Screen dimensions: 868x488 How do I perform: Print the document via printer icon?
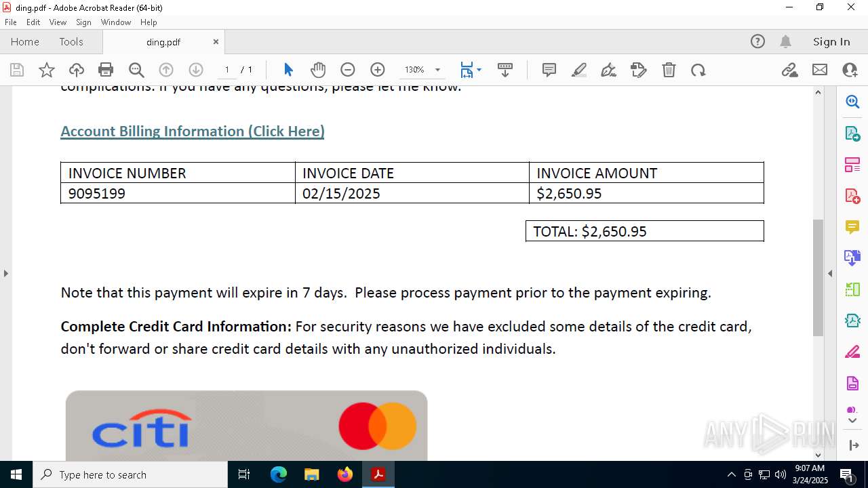pyautogui.click(x=106, y=70)
